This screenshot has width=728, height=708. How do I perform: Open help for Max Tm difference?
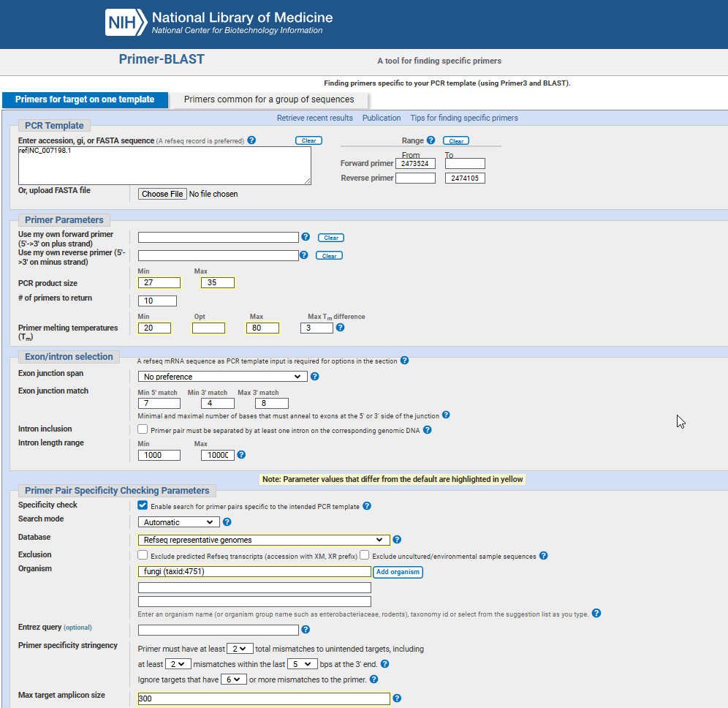point(341,328)
